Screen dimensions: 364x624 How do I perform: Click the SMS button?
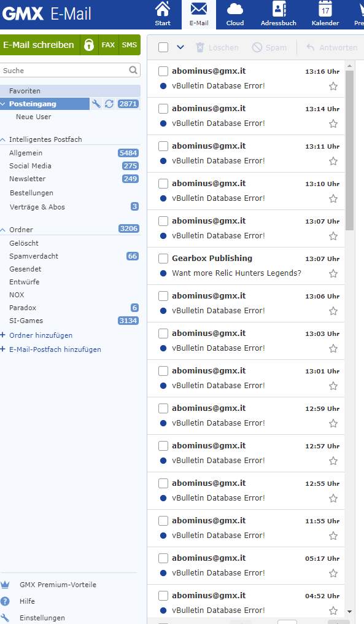point(130,45)
